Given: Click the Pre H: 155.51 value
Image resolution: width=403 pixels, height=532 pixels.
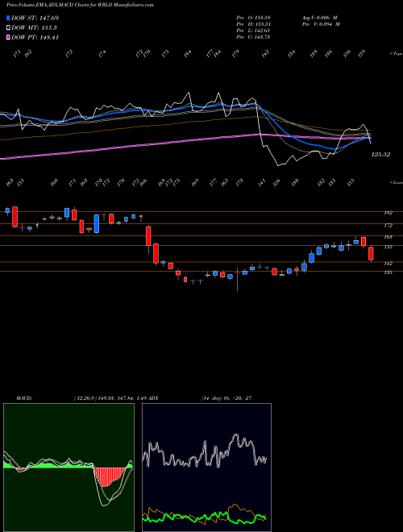Looking at the screenshot, I should [x=253, y=24].
